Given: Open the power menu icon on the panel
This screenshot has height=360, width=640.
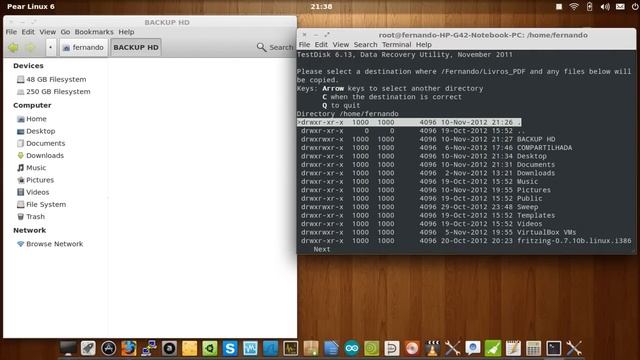Looking at the screenshot, I should pyautogui.click(x=635, y=7).
